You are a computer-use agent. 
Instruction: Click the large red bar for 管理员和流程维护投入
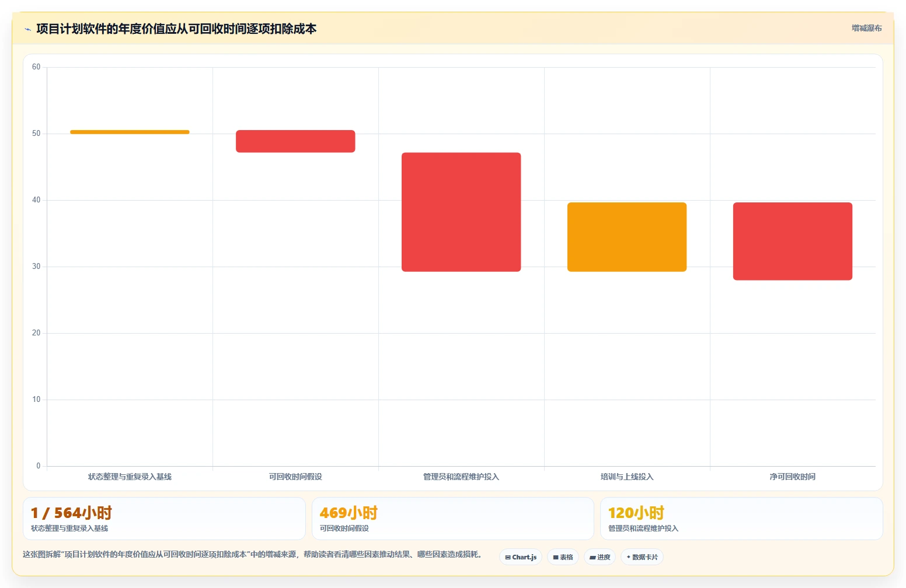coord(461,212)
